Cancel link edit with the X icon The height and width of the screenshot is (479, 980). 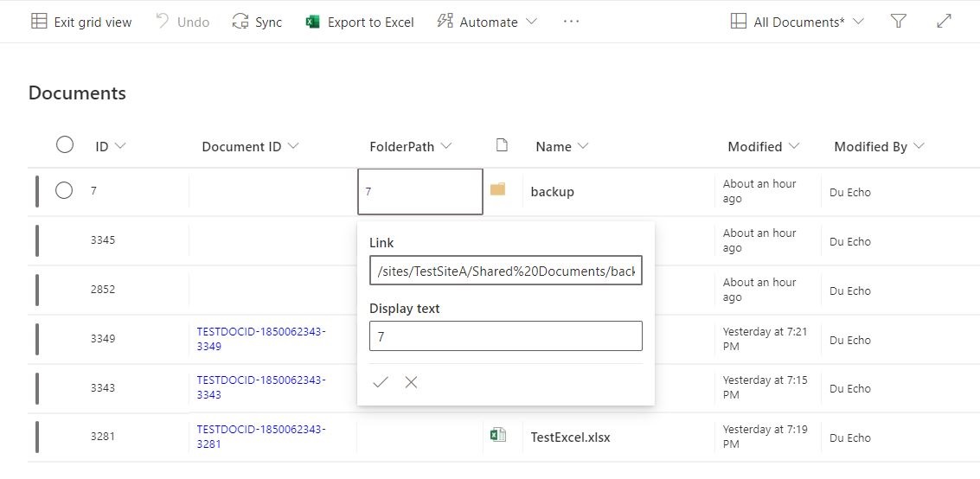pyautogui.click(x=411, y=382)
